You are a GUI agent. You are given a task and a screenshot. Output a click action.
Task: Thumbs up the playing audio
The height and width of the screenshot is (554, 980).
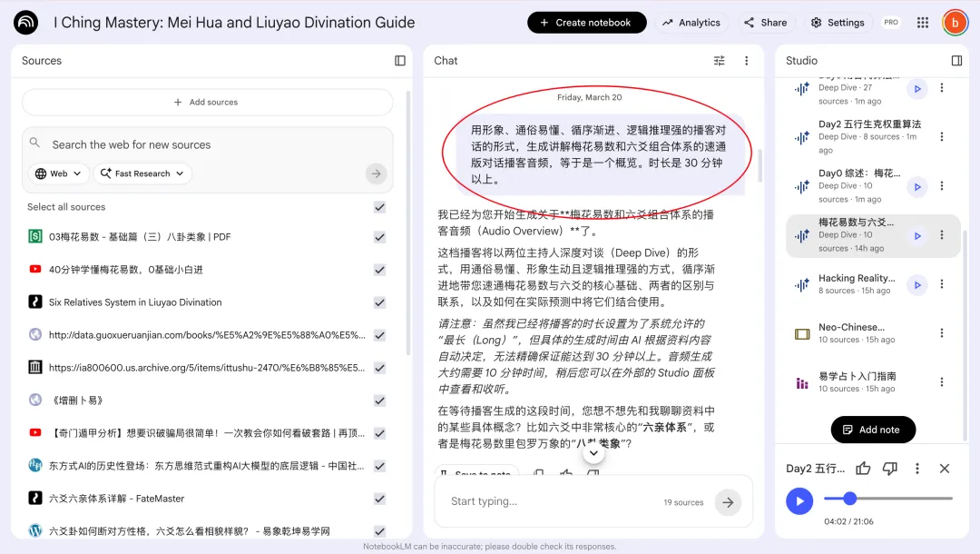[863, 469]
